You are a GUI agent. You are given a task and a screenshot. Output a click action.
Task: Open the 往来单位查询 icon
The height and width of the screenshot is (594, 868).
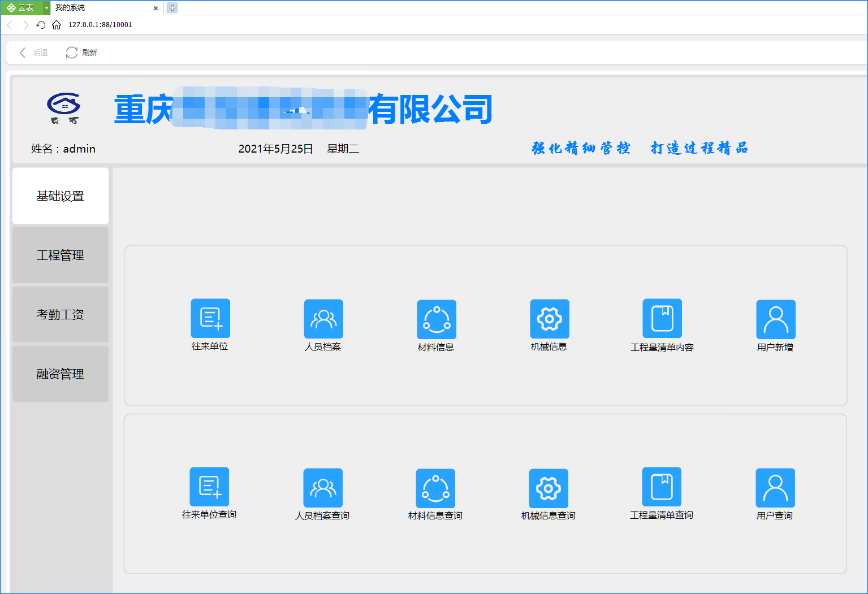click(209, 487)
